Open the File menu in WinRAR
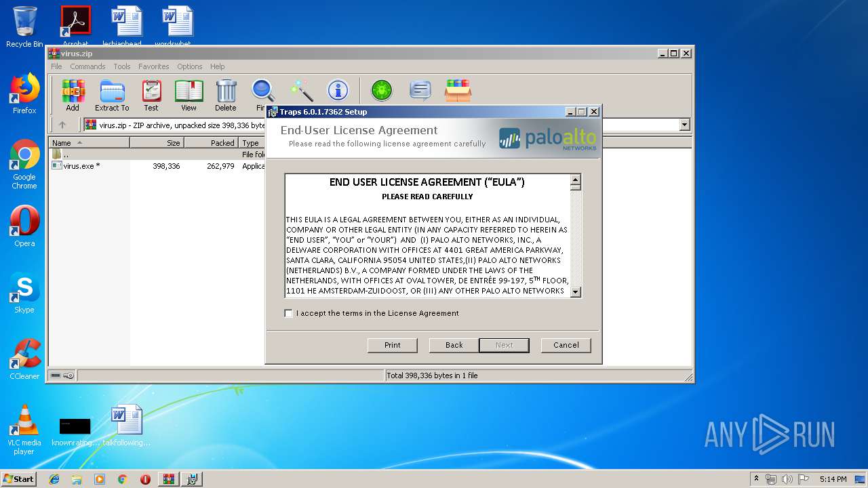Screen dimensions: 868x488 point(56,66)
